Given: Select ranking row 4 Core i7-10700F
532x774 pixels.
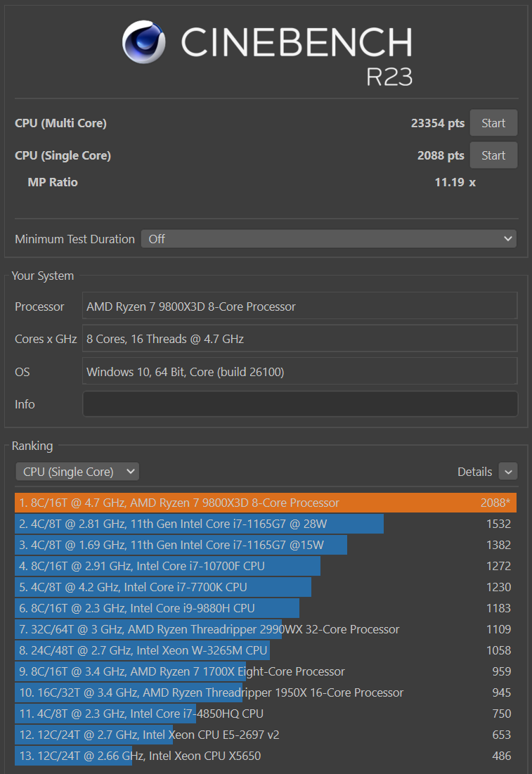Looking at the screenshot, I should pos(266,566).
